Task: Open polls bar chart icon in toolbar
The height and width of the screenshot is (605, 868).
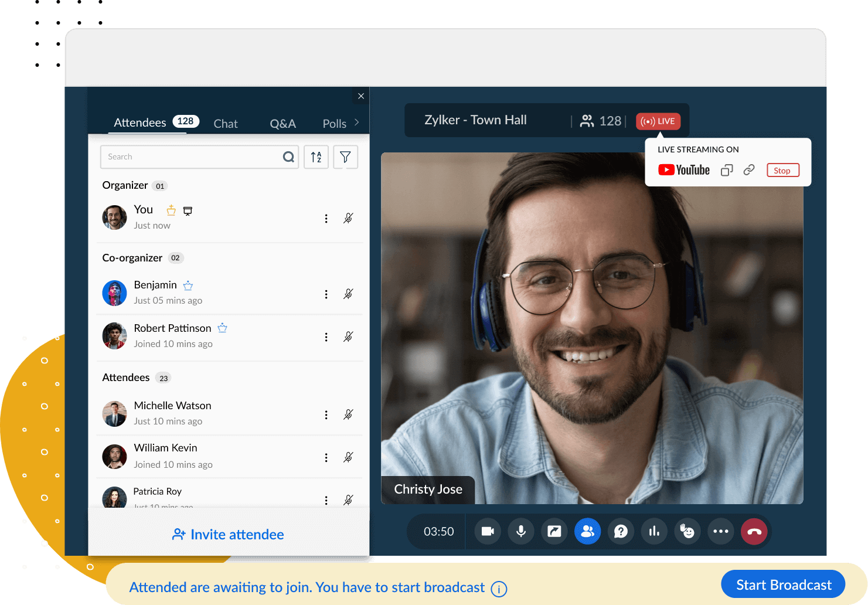Action: click(654, 531)
